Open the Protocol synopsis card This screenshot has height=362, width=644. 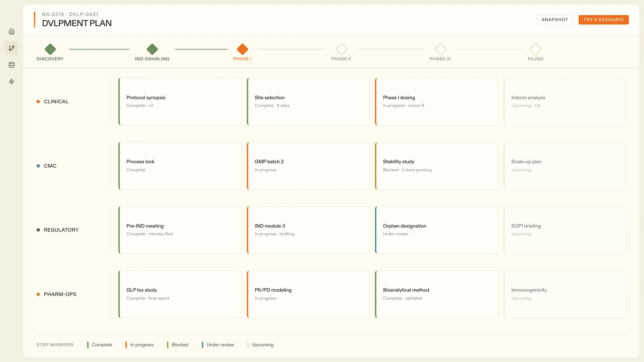pyautogui.click(x=180, y=102)
